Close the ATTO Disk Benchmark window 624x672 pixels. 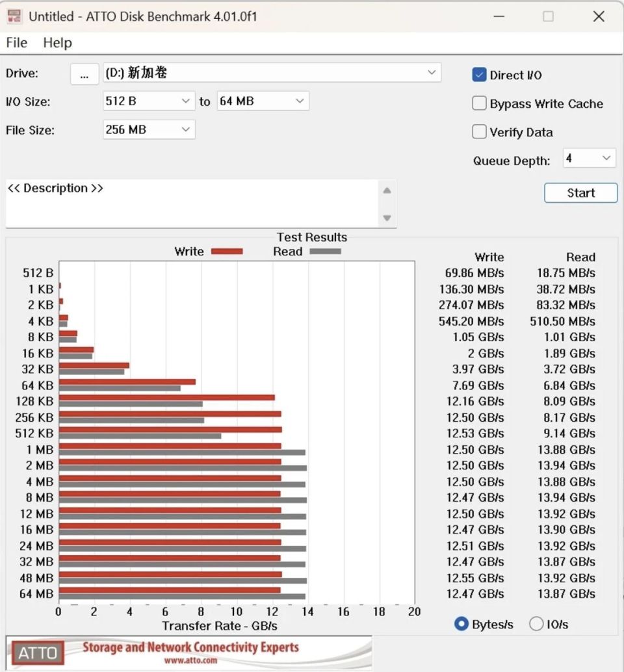599,16
